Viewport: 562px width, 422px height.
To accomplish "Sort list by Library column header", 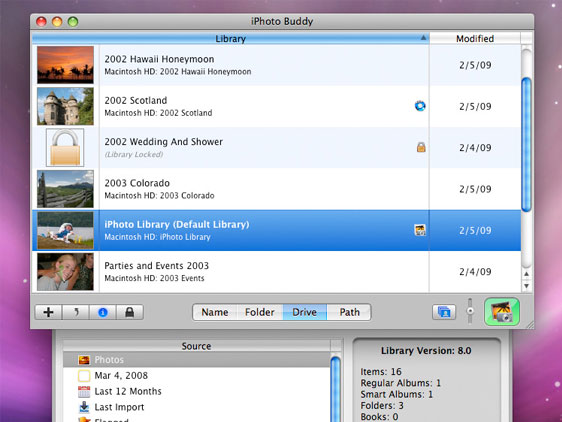I will coord(230,38).
